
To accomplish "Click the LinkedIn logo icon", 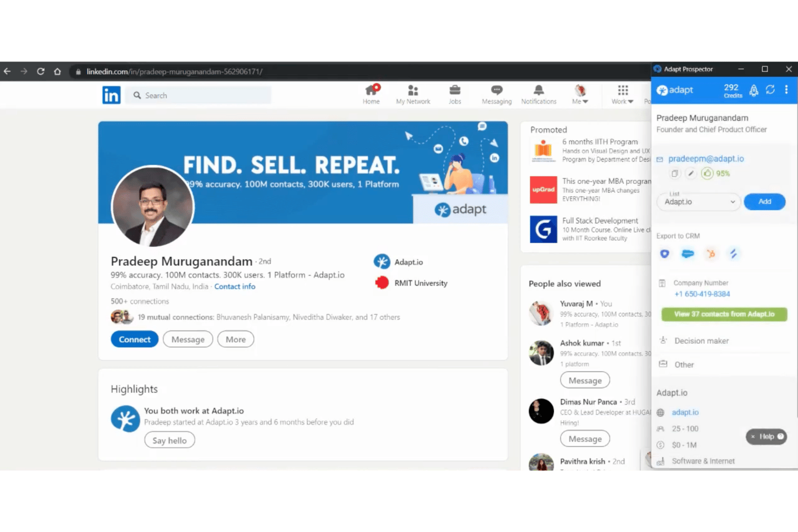I will 112,95.
